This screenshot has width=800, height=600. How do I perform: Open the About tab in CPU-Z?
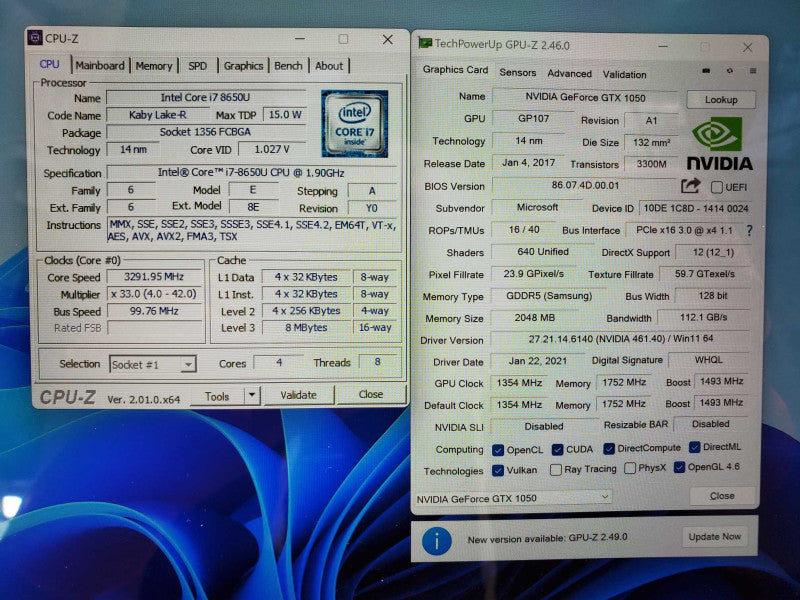(x=329, y=66)
